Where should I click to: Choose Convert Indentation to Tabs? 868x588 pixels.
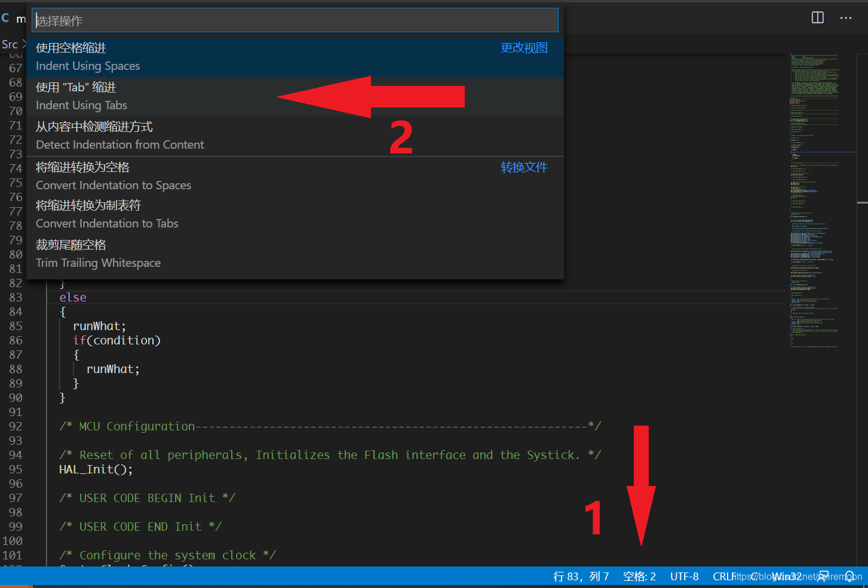pyautogui.click(x=295, y=214)
